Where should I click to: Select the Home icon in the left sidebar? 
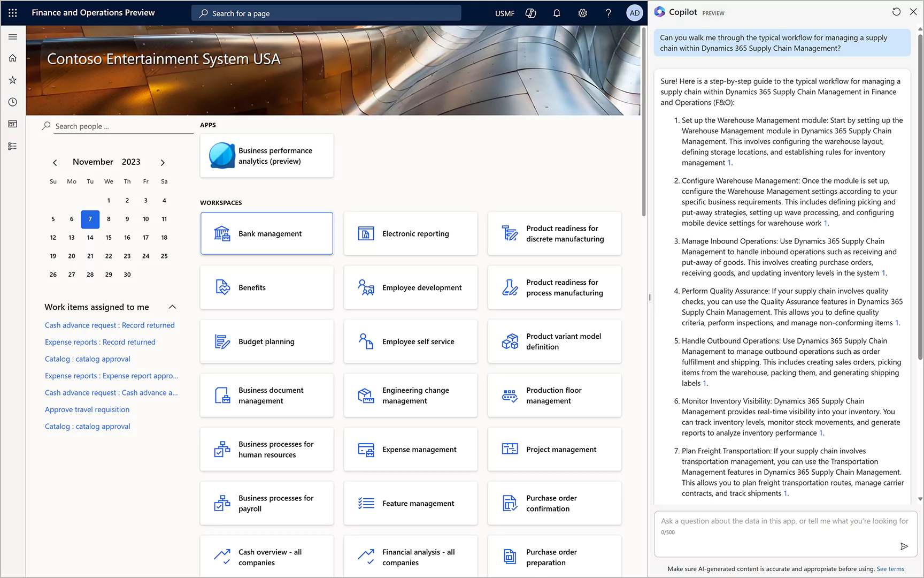tap(13, 58)
